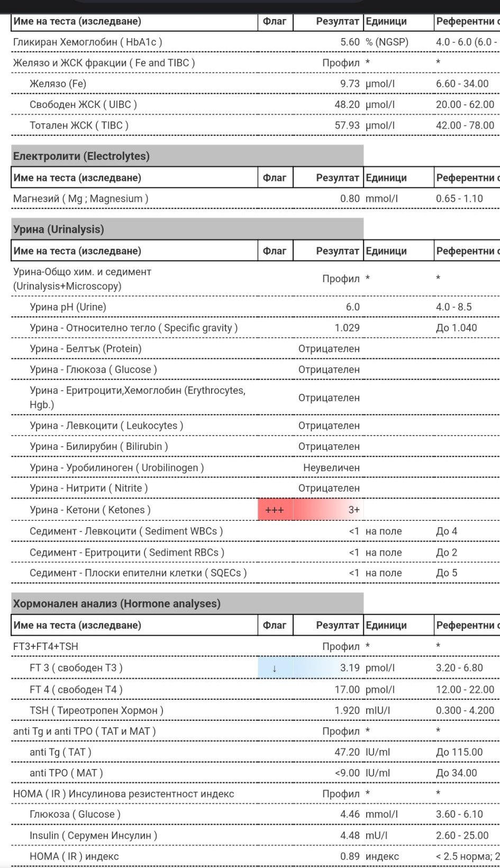Click the Урина - Кетони (Ketones) label
This screenshot has width=500, height=868.
point(90,510)
